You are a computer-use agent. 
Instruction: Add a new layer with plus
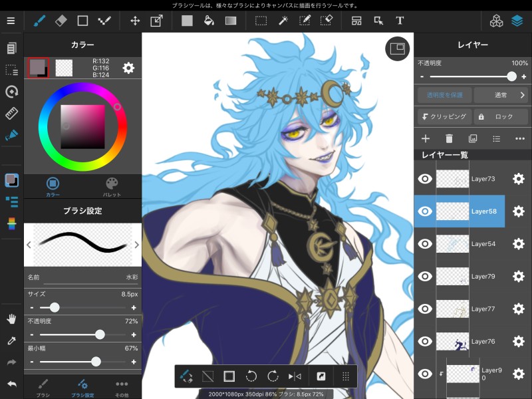point(426,138)
